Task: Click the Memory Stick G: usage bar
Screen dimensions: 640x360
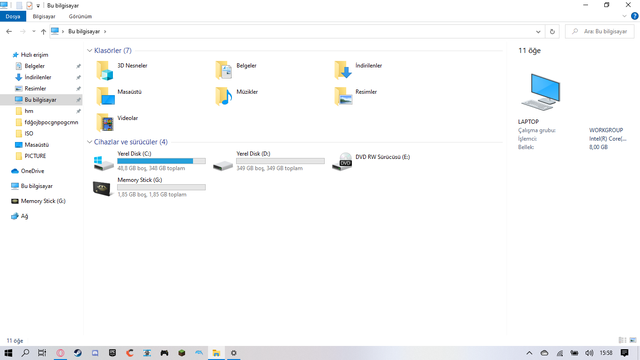Action: [161, 187]
